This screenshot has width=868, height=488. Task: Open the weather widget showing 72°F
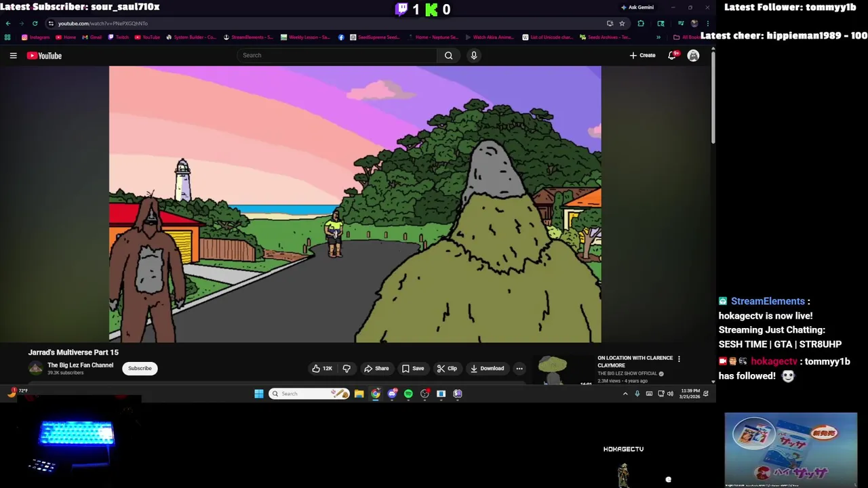point(18,391)
